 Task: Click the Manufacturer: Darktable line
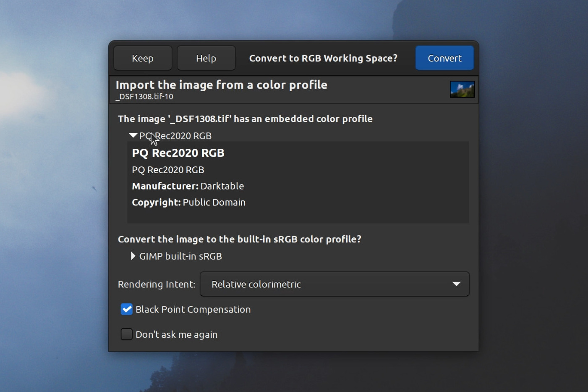point(188,186)
